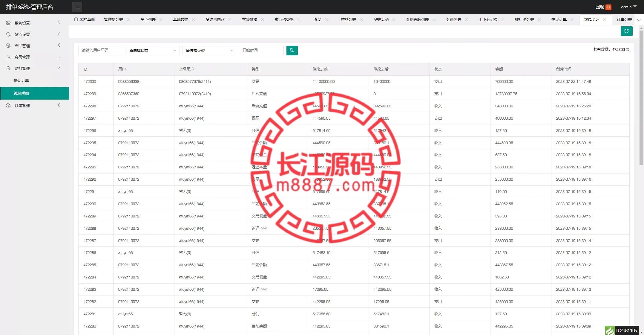This screenshot has width=644, height=335.
Task: Switch to the 我的桌面 tab
Action: pyautogui.click(x=85, y=19)
